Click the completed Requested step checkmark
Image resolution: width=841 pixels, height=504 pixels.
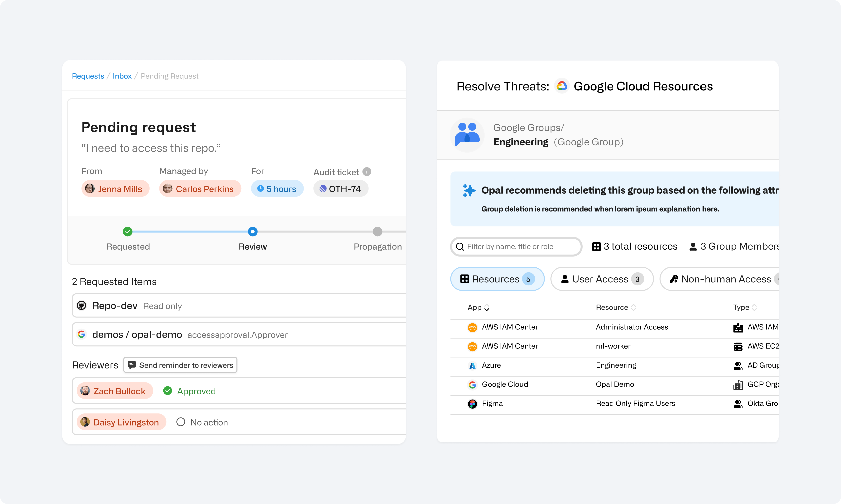pos(128,232)
